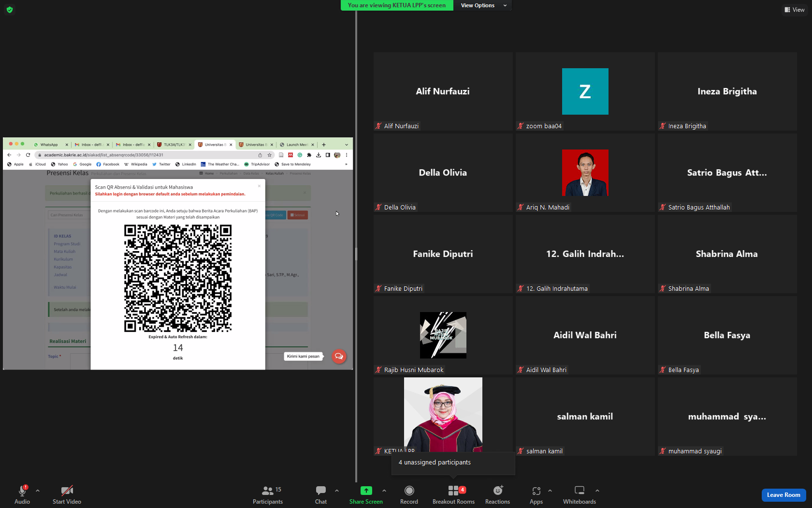
Task: Select Rajib Husni Mubarok's avatar tile
Action: 443,335
